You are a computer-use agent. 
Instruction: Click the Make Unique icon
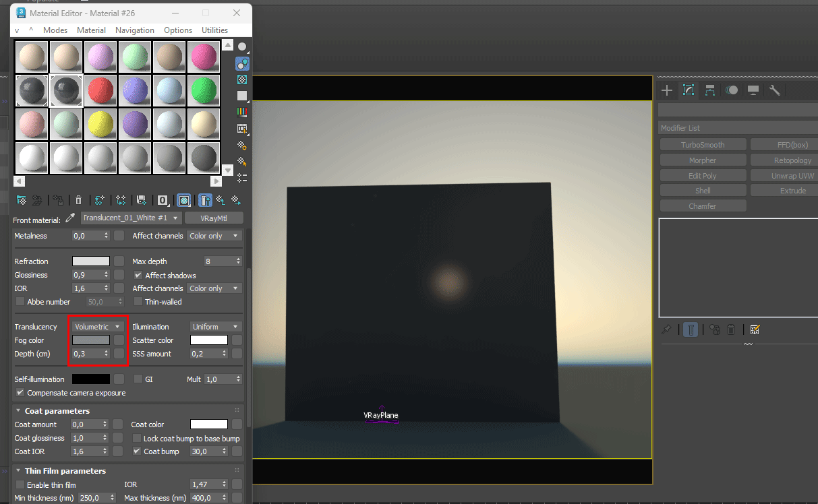tap(121, 200)
